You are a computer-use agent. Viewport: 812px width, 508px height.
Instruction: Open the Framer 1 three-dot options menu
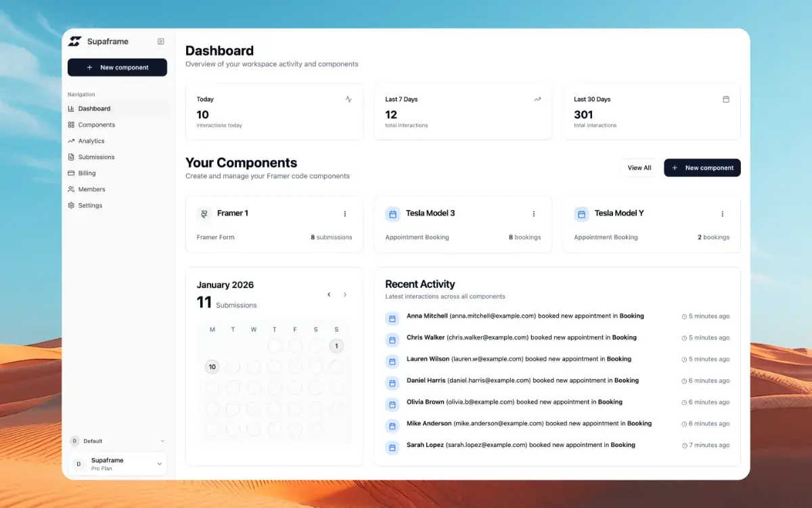[344, 214]
